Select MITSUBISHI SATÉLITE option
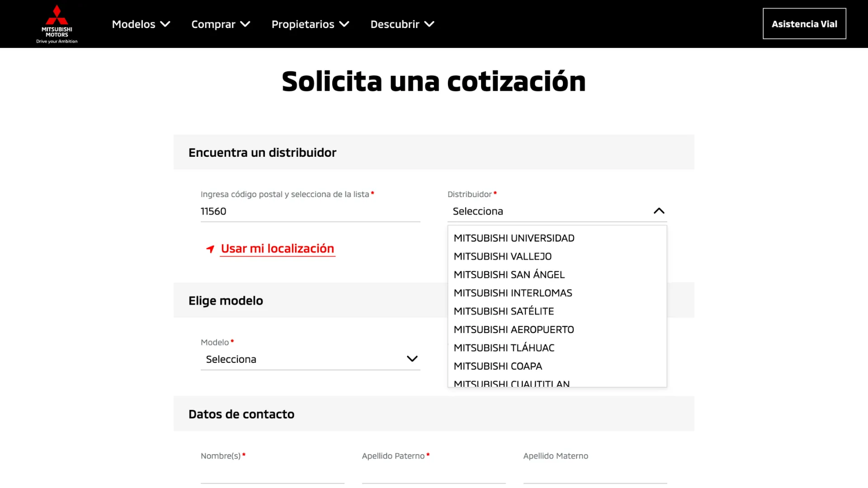868x488 pixels. point(504,311)
